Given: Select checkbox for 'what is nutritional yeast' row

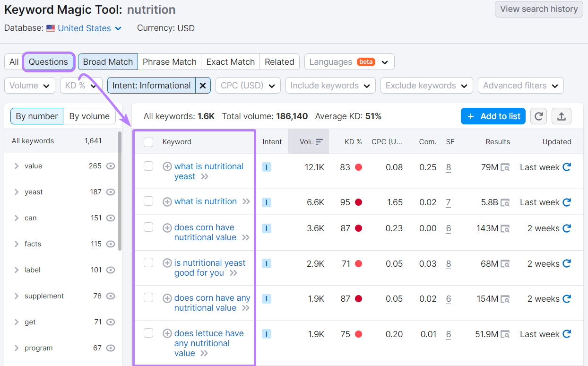Looking at the screenshot, I should (x=148, y=166).
